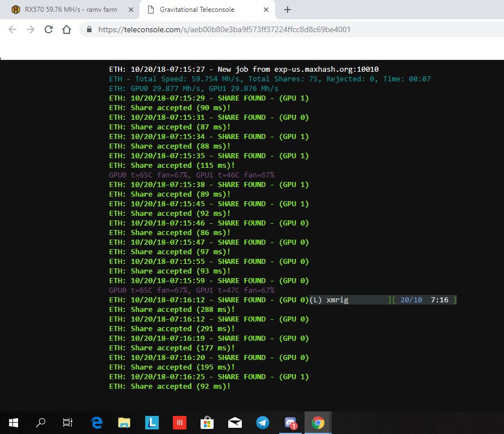Click the 'GPU1 t=46C fan=67%' temperature line

(192, 175)
